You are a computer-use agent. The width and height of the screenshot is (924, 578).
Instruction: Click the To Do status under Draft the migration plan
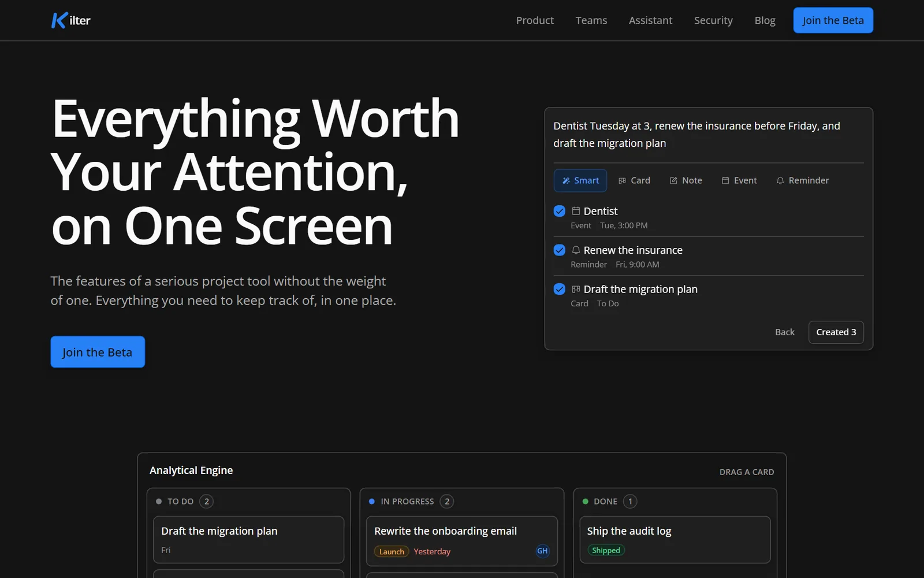pos(608,303)
